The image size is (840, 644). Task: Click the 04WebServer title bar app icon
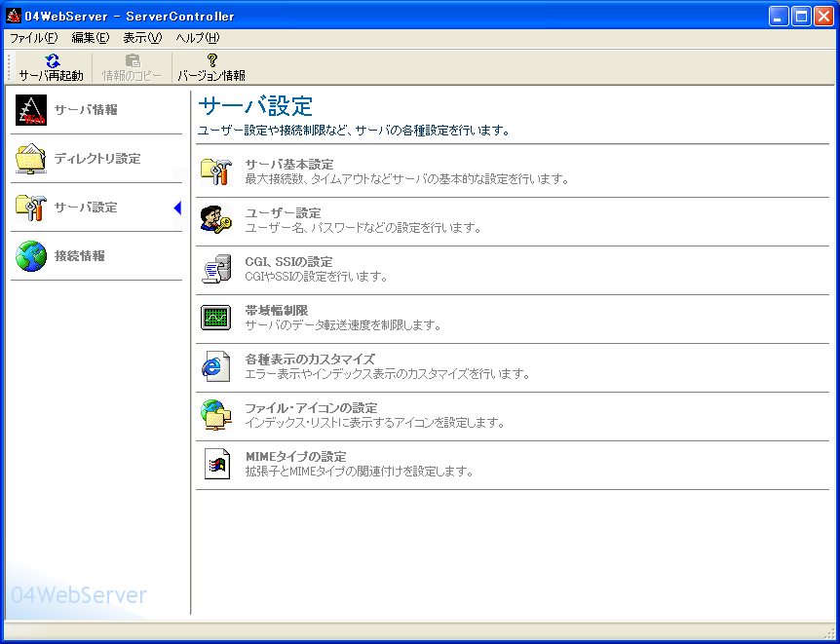click(x=14, y=16)
